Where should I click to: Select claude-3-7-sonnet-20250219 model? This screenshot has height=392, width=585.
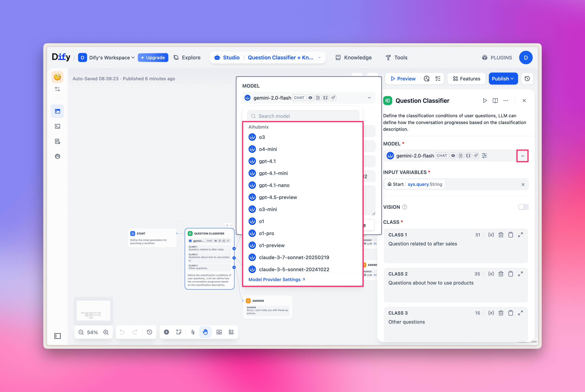[x=294, y=257]
